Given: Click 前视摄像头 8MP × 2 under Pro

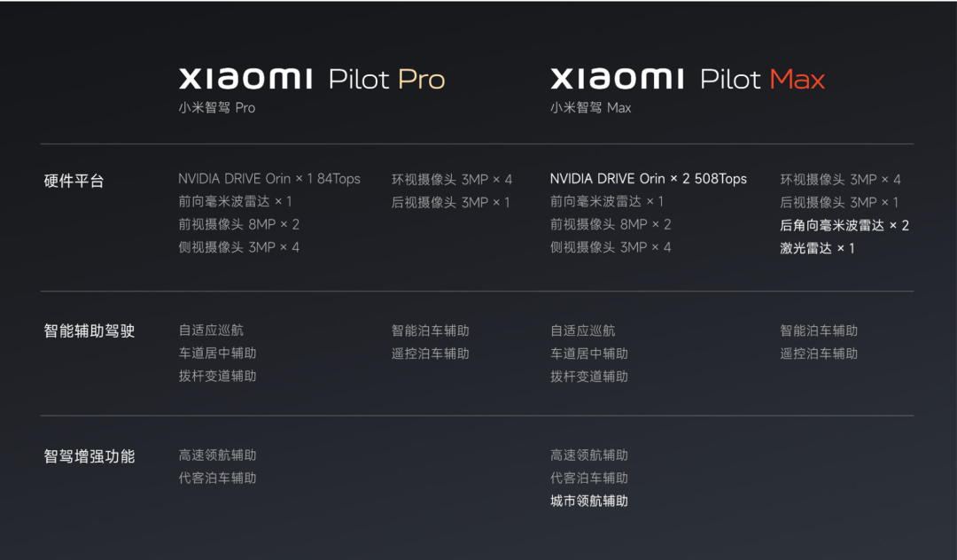Looking at the screenshot, I should click(x=238, y=224).
